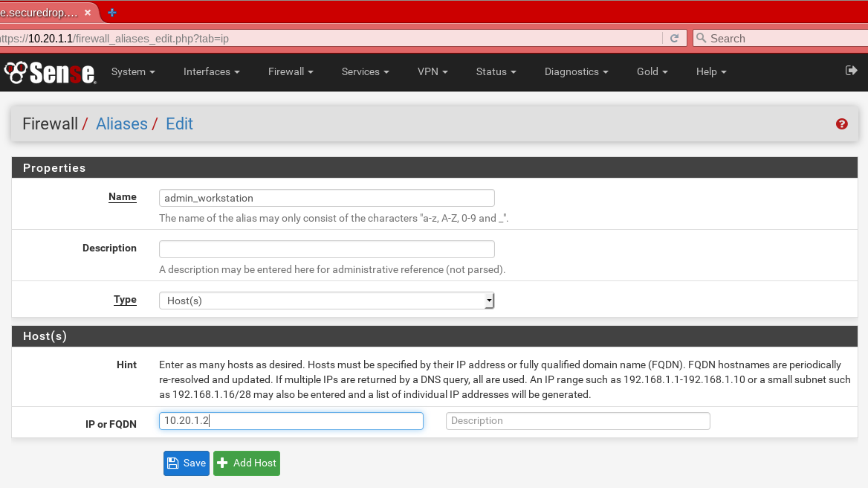Open the Firewall menu
The height and width of the screenshot is (488, 868).
[x=291, y=71]
